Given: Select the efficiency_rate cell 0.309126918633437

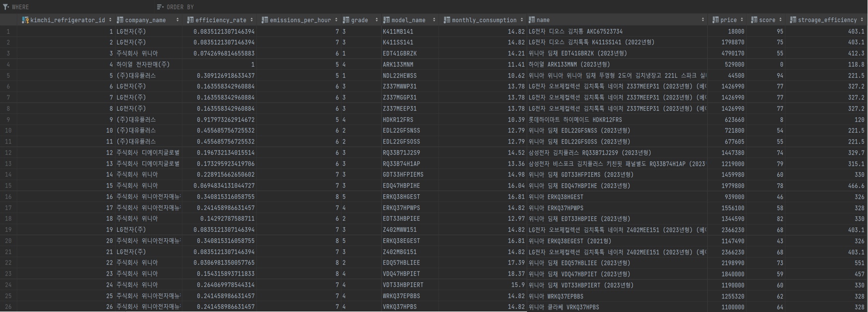Looking at the screenshot, I should pos(219,75).
